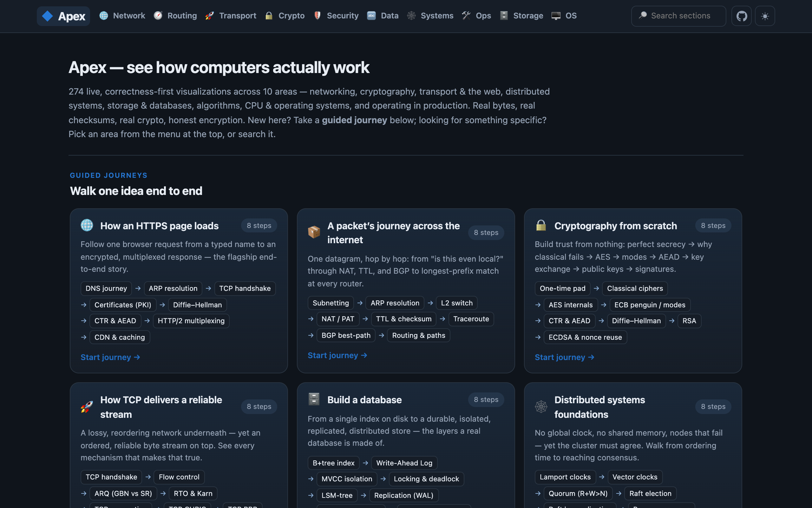Click rocket icon on TCP reliable stream card

pyautogui.click(x=87, y=406)
